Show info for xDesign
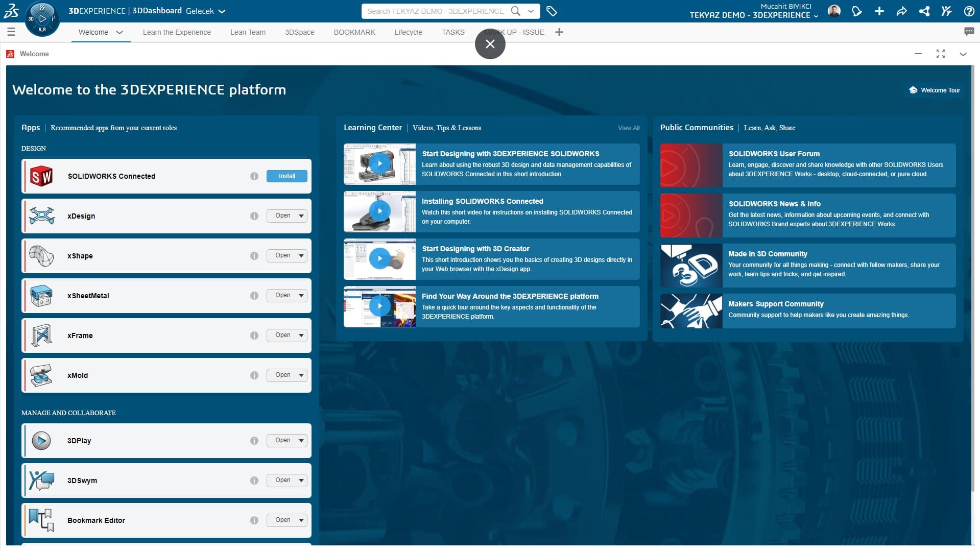 click(x=254, y=216)
